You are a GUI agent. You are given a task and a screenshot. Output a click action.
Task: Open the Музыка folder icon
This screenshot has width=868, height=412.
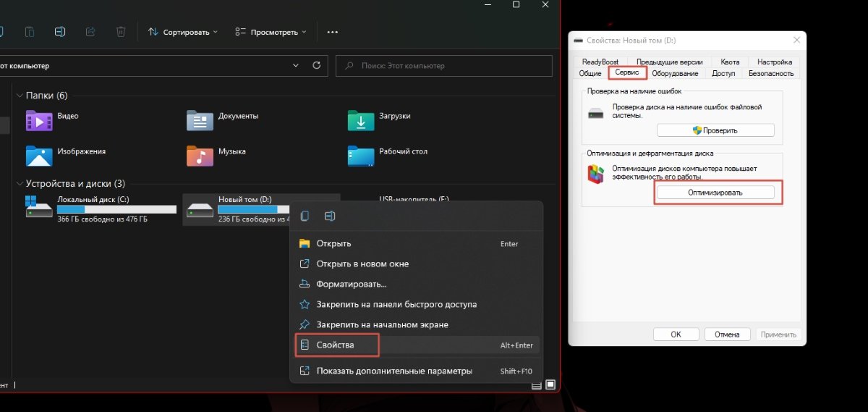[200, 156]
